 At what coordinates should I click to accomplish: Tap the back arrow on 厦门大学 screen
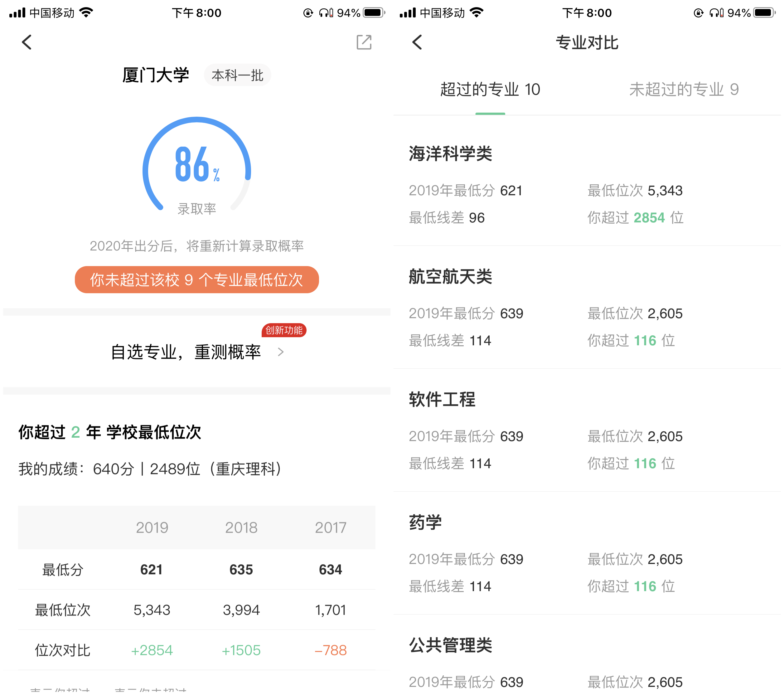pyautogui.click(x=27, y=42)
